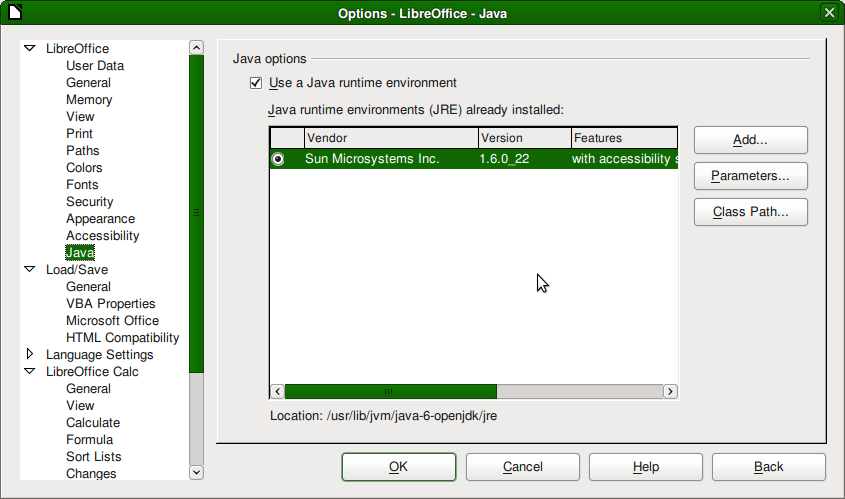Click the tree scrollbar up arrow
Image resolution: width=845 pixels, height=499 pixels.
197,47
